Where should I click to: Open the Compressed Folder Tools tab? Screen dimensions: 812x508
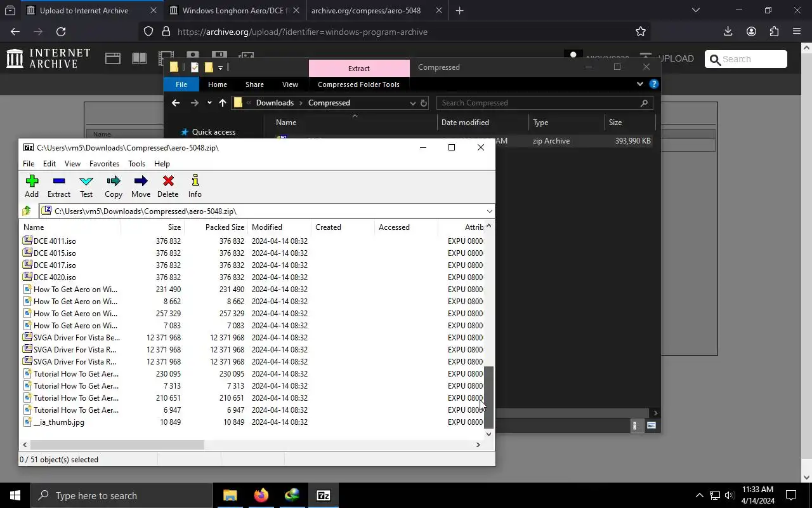[x=358, y=84]
